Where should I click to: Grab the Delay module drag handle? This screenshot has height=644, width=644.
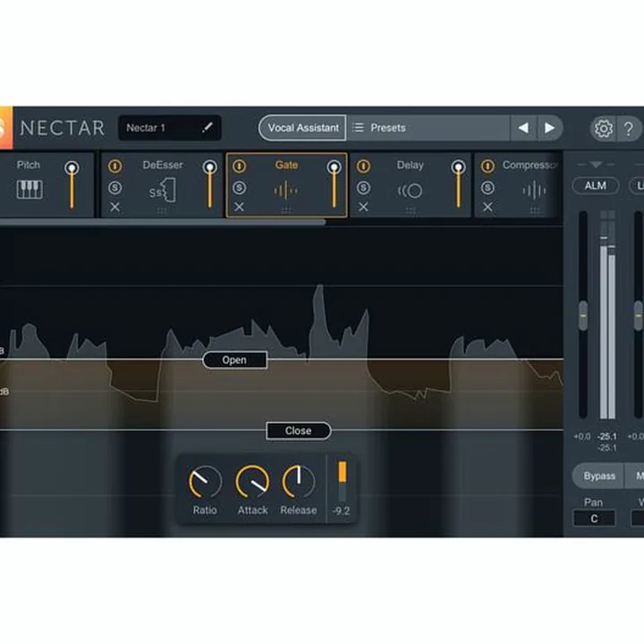tap(411, 211)
